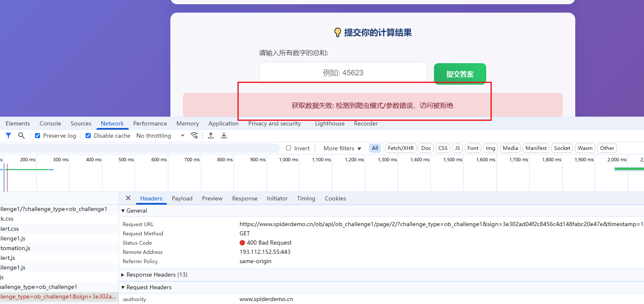The image size is (644, 304).
Task: Select the Fetch/XHR filter button
Action: point(400,148)
